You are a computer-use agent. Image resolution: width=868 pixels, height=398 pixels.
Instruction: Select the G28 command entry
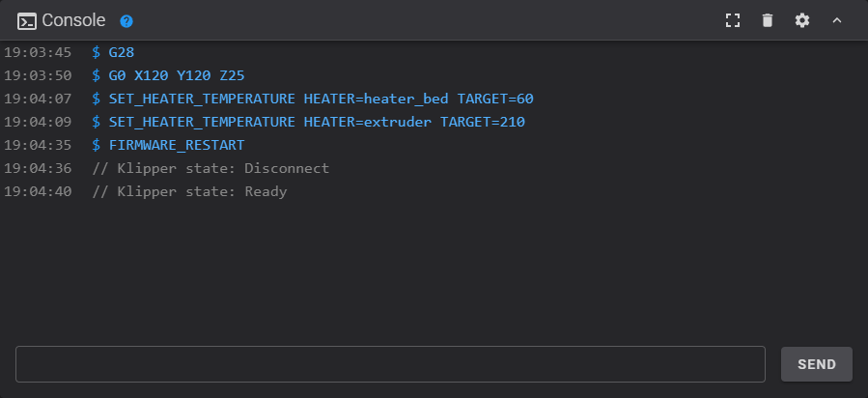pos(121,52)
